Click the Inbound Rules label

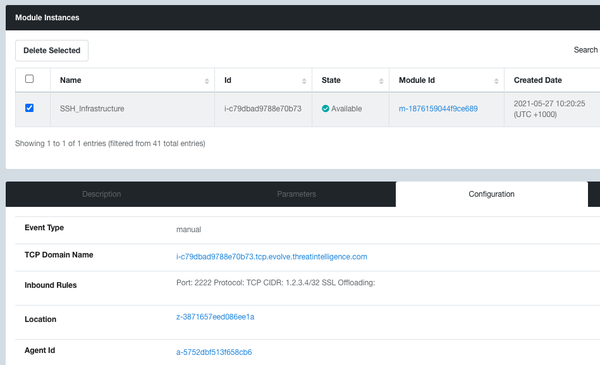pos(51,285)
